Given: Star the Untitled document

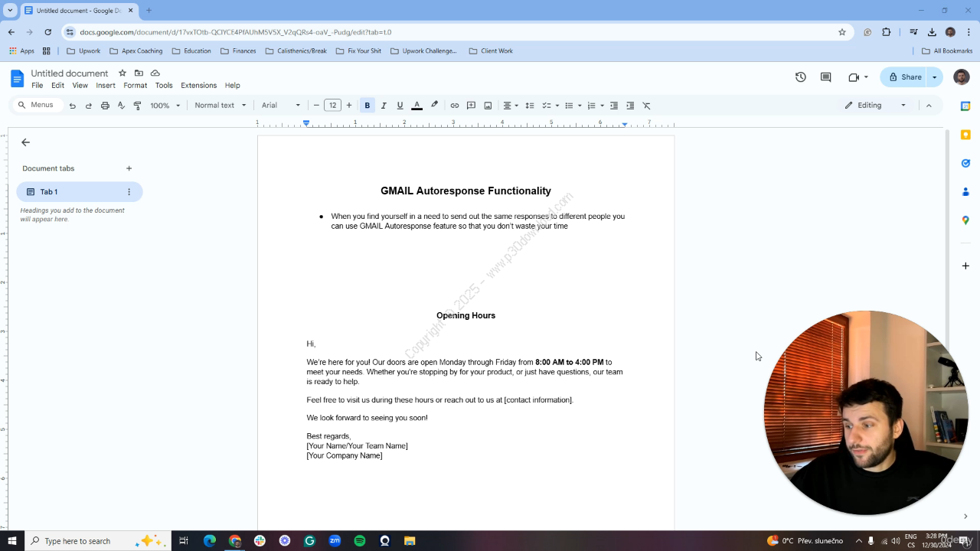Looking at the screenshot, I should point(122,73).
